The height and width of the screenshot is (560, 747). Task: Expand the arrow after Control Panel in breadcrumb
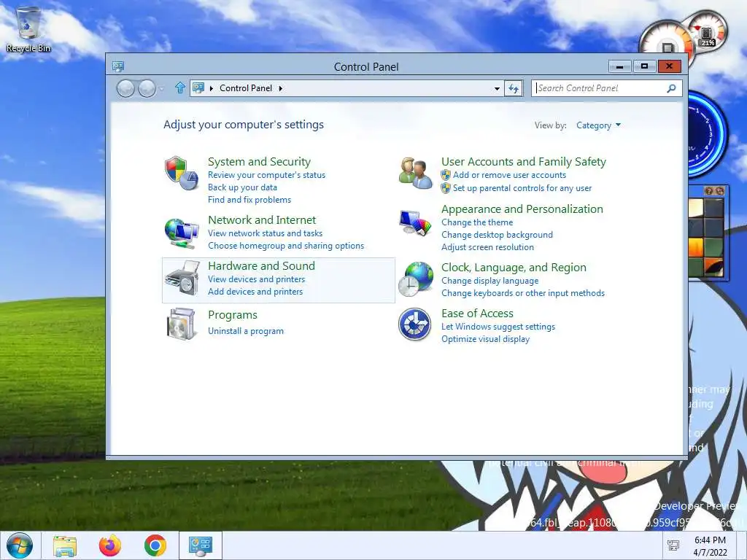(281, 88)
